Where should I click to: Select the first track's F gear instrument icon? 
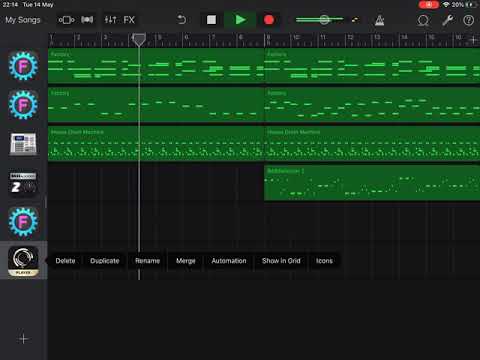click(x=23, y=66)
